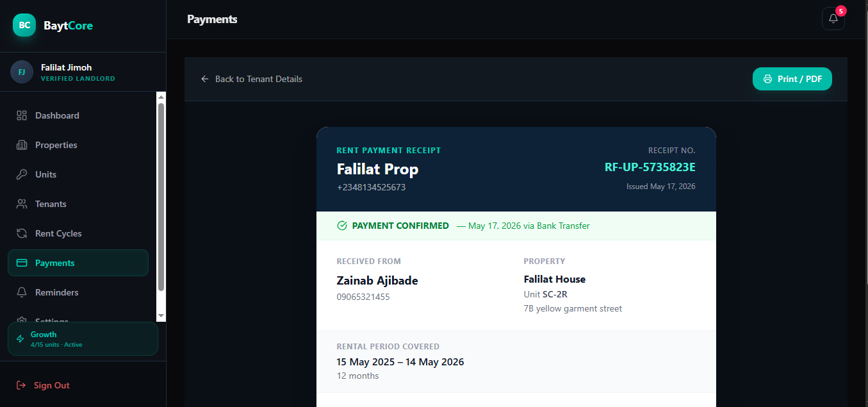Click the BC BaytCore logo
The width and height of the screenshot is (868, 407).
click(24, 26)
